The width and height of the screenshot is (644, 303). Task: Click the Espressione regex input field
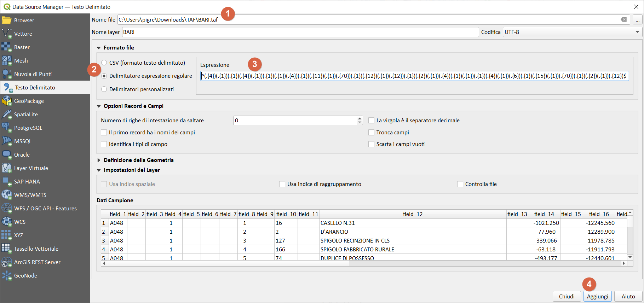414,76
